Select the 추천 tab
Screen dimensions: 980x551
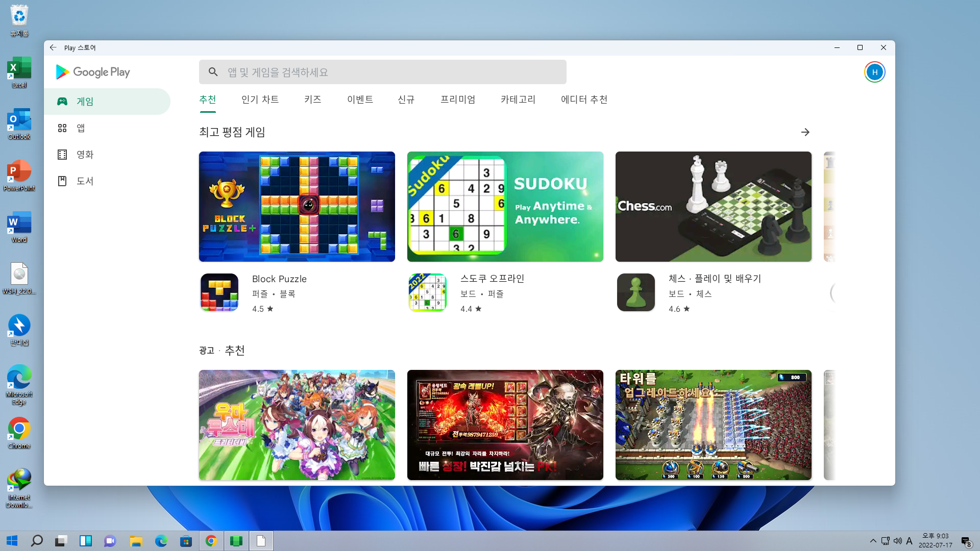tap(208, 99)
